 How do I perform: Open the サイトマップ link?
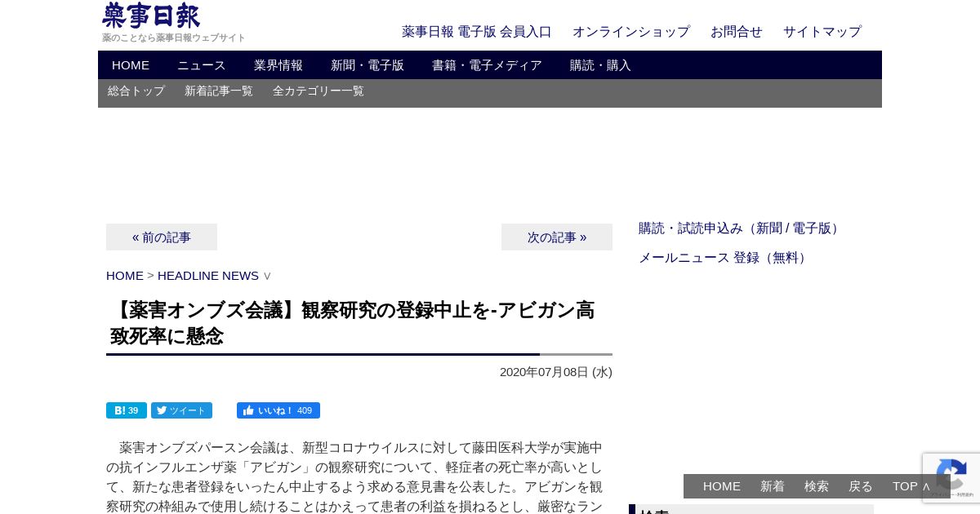(x=822, y=32)
